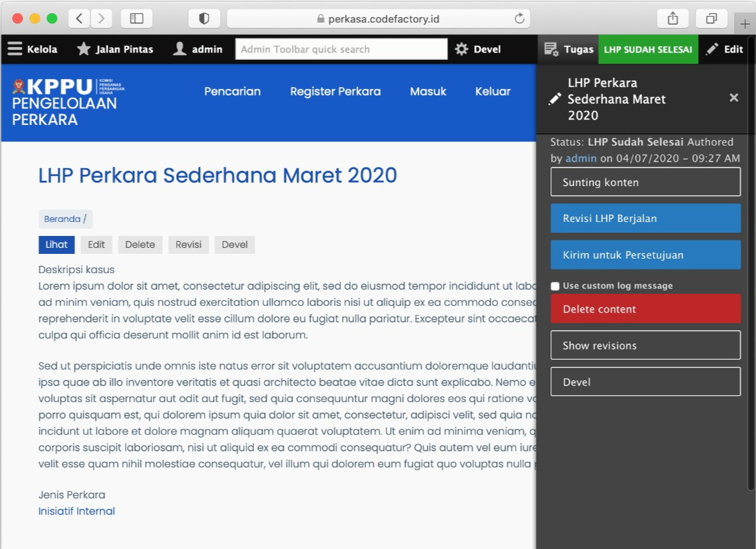Click the LHP SUDAH SELESAI status badge
This screenshot has height=549, width=756.
tap(648, 49)
